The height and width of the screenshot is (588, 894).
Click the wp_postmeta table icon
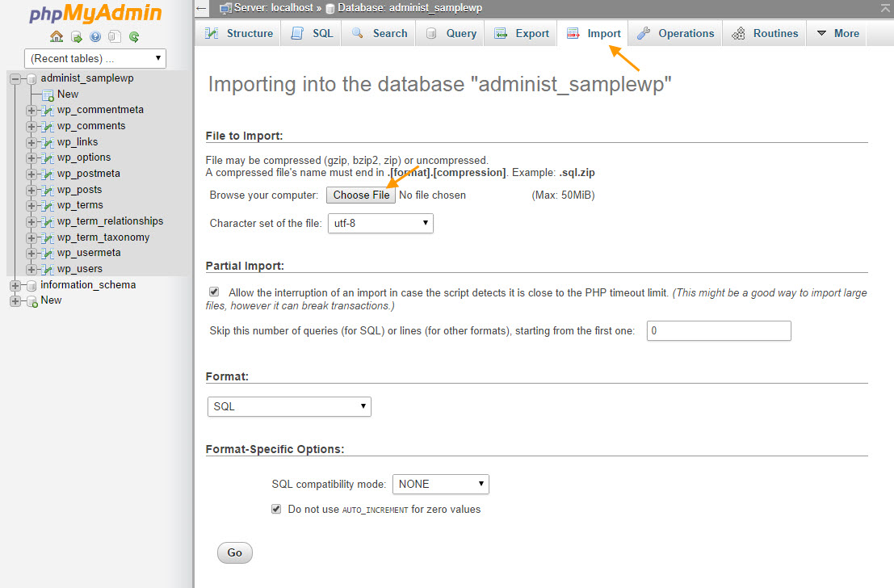48,174
